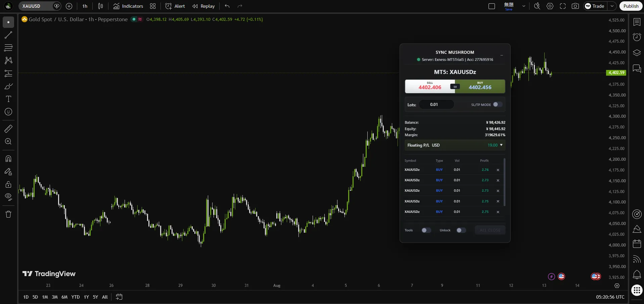This screenshot has height=304, width=644.
Task: Hide all drawings with eye icon
Action: (x=8, y=197)
